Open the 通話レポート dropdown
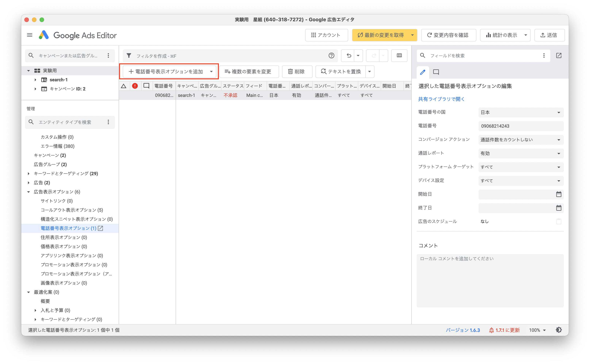The image size is (590, 364). pyautogui.click(x=521, y=153)
